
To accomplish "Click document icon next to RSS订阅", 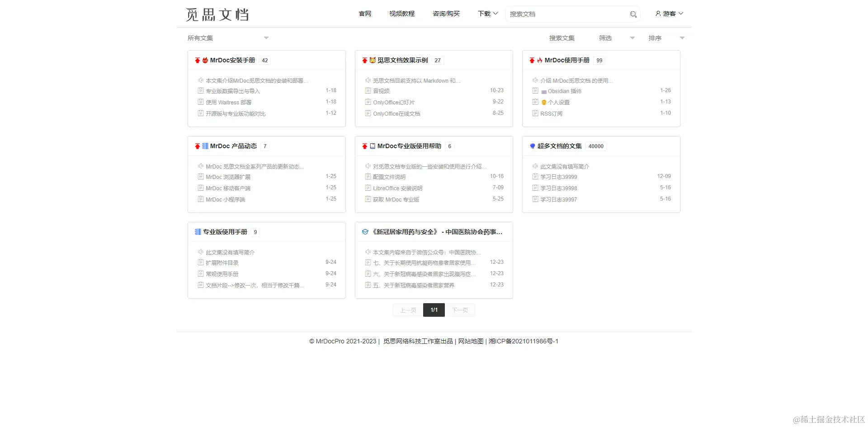I will click(x=535, y=113).
